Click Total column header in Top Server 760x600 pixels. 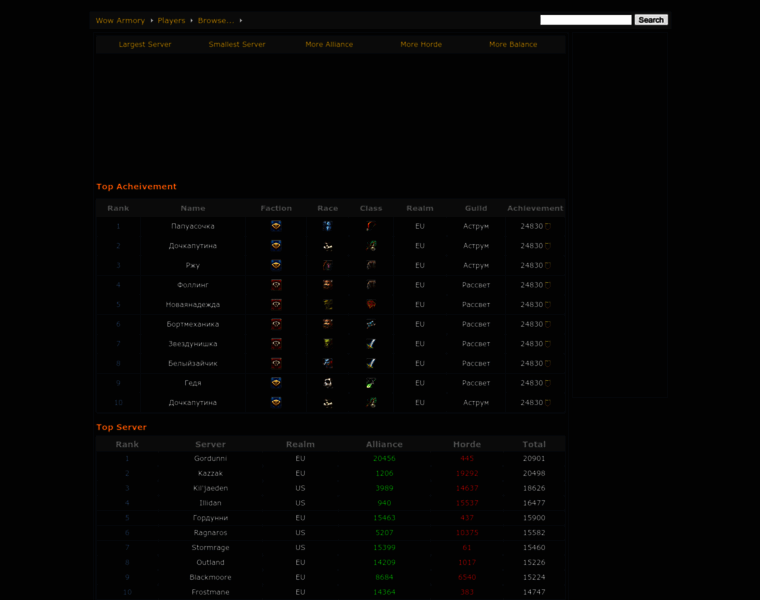point(534,444)
